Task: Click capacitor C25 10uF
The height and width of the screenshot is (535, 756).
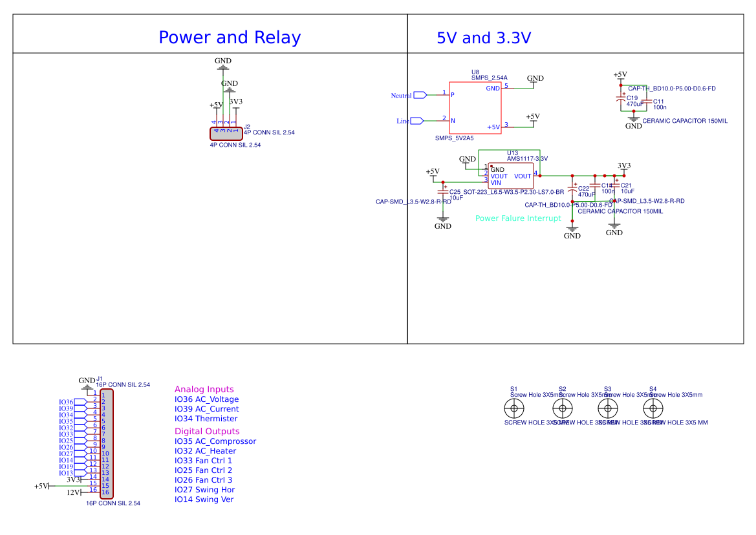Action: pos(443,193)
